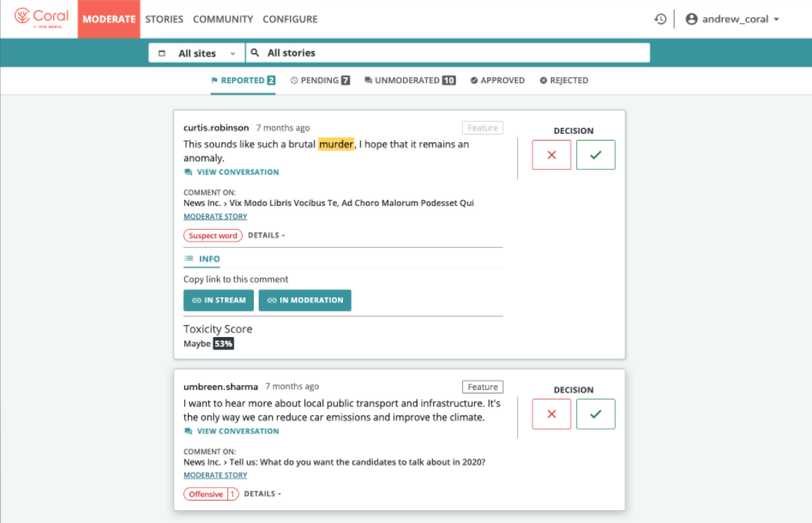This screenshot has height=523, width=812.
Task: Open the All sites dropdown
Action: 196,53
